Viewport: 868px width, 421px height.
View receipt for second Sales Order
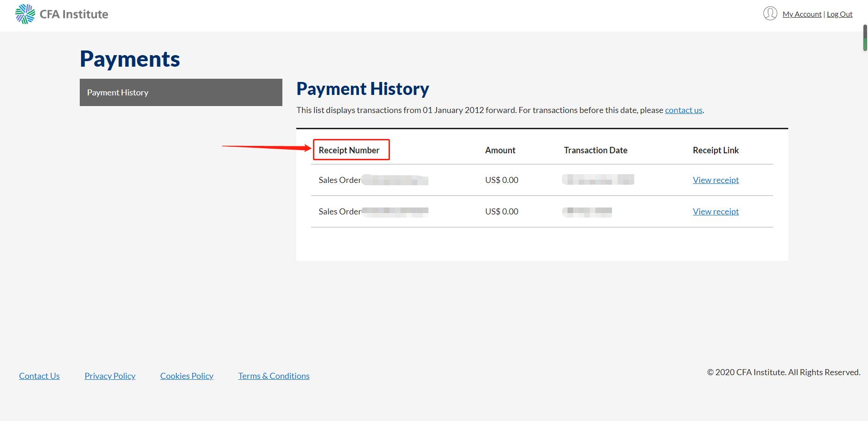pyautogui.click(x=715, y=212)
